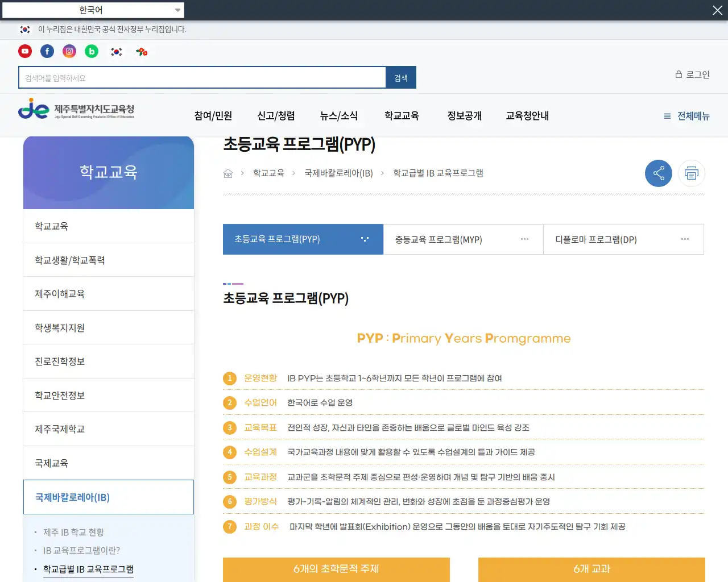728x582 pixels.
Task: Click the 6개 교과 banner
Action: (x=591, y=569)
